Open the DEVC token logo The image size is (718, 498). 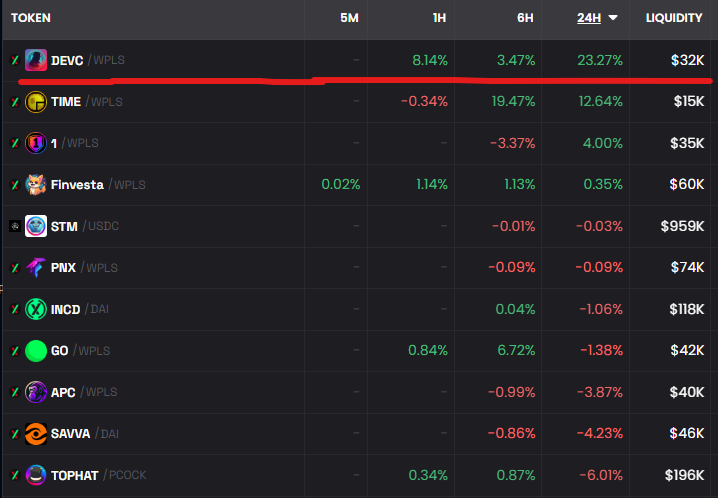click(36, 60)
